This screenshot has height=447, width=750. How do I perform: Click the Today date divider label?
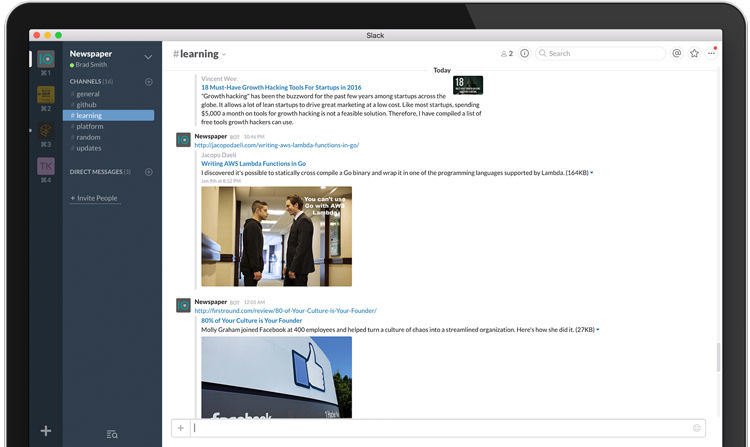pyautogui.click(x=442, y=70)
